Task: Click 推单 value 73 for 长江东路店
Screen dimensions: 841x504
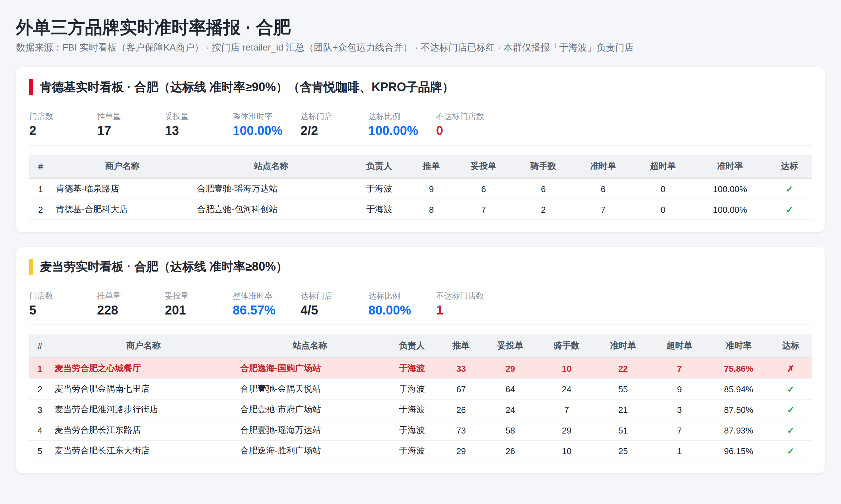Action: coord(461,431)
